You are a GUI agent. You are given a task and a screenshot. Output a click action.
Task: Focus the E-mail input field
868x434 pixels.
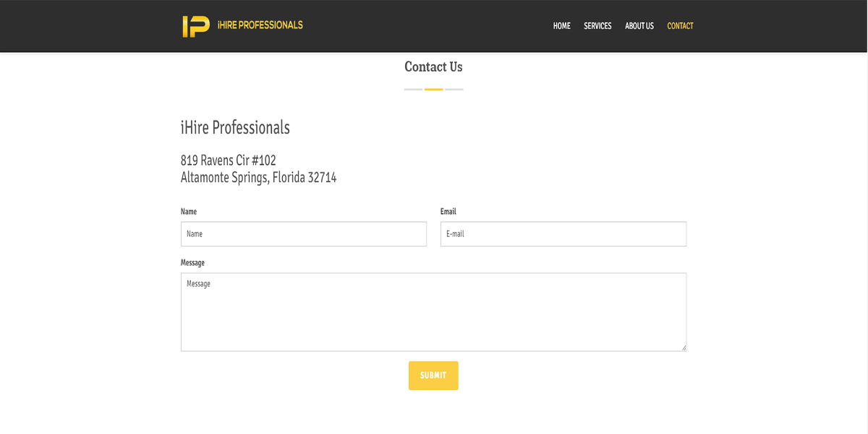[563, 234]
